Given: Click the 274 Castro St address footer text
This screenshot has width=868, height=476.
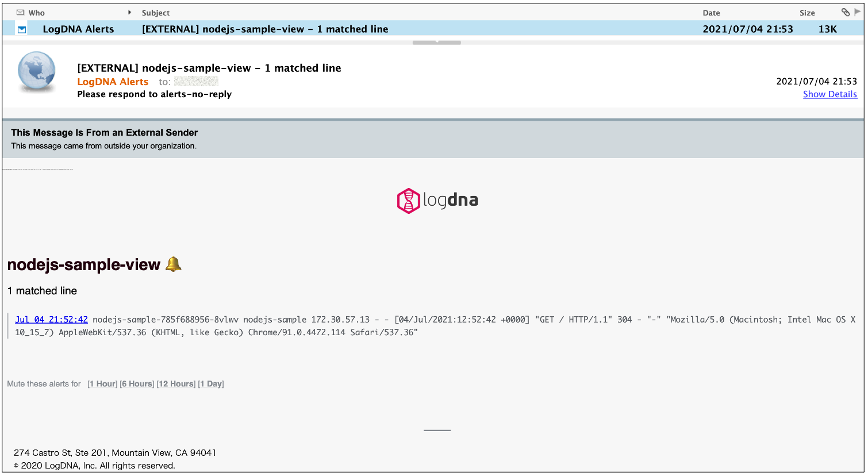Looking at the screenshot, I should [x=115, y=453].
